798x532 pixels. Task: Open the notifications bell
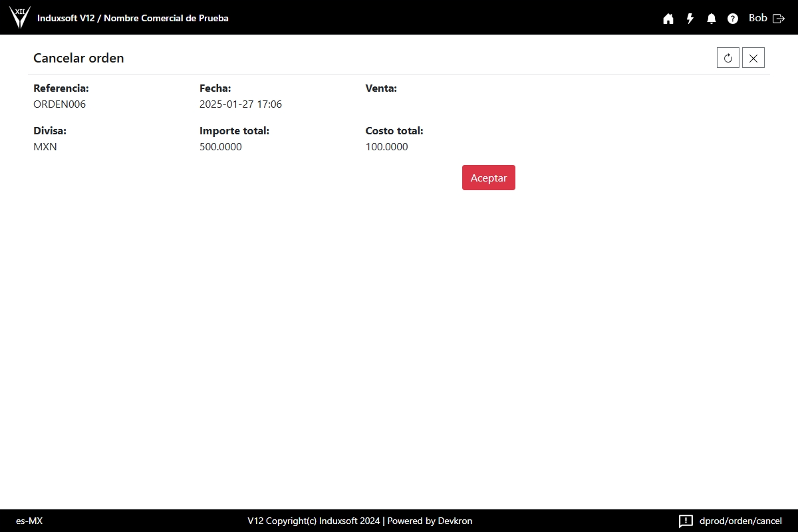[712, 19]
